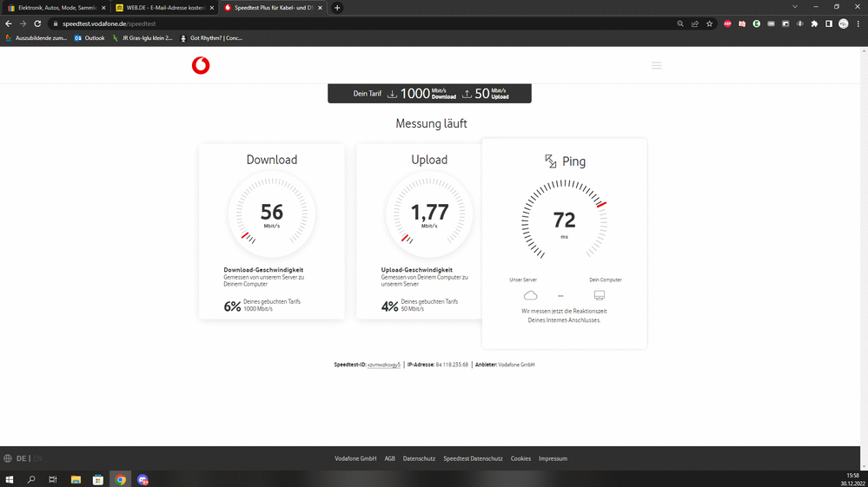
Task: Switch language to DE
Action: [x=21, y=458]
